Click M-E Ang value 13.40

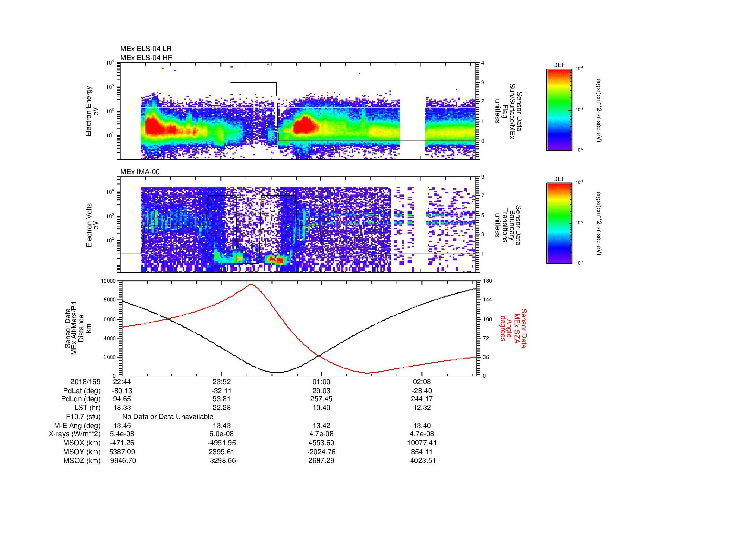pos(422,426)
